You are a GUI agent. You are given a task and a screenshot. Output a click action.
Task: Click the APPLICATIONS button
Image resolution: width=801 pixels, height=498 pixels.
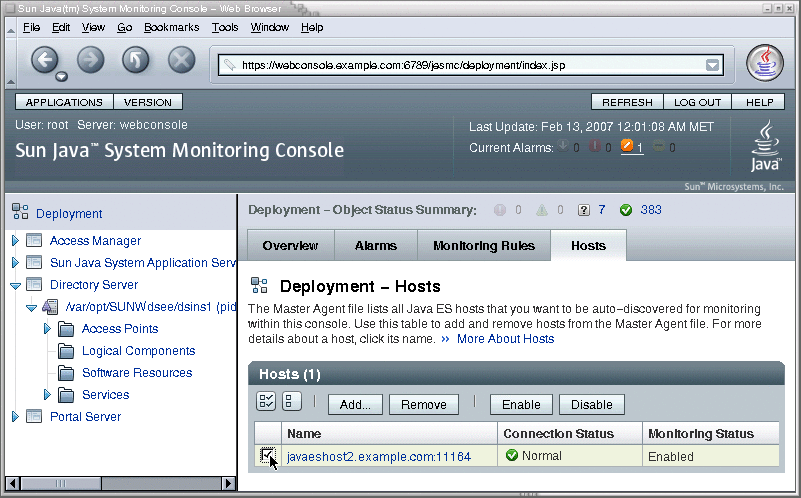pyautogui.click(x=64, y=102)
